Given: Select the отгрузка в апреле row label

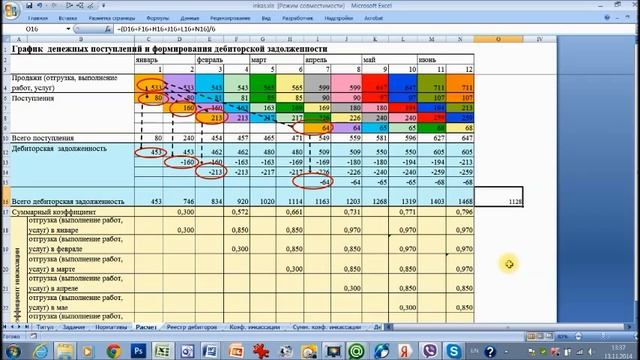Looking at the screenshot, I should click(x=81, y=284).
